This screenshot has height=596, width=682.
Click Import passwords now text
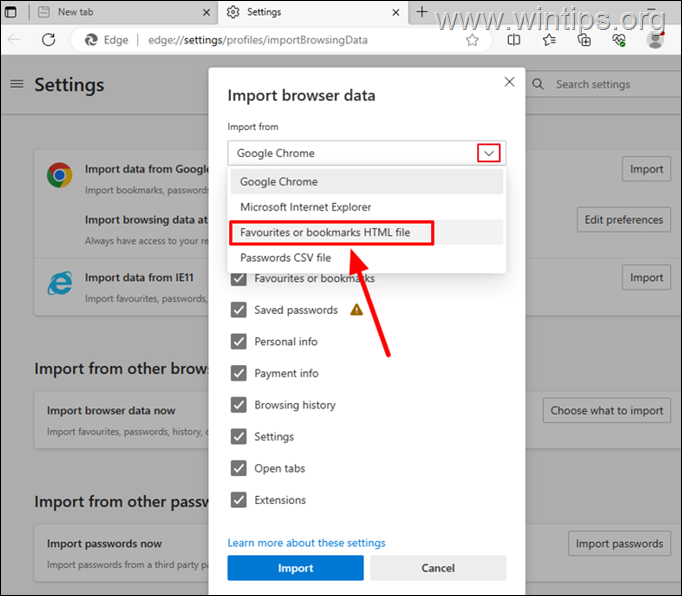click(x=104, y=543)
